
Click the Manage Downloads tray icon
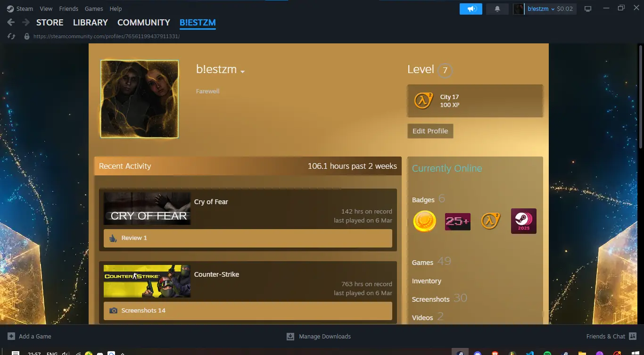click(x=290, y=336)
